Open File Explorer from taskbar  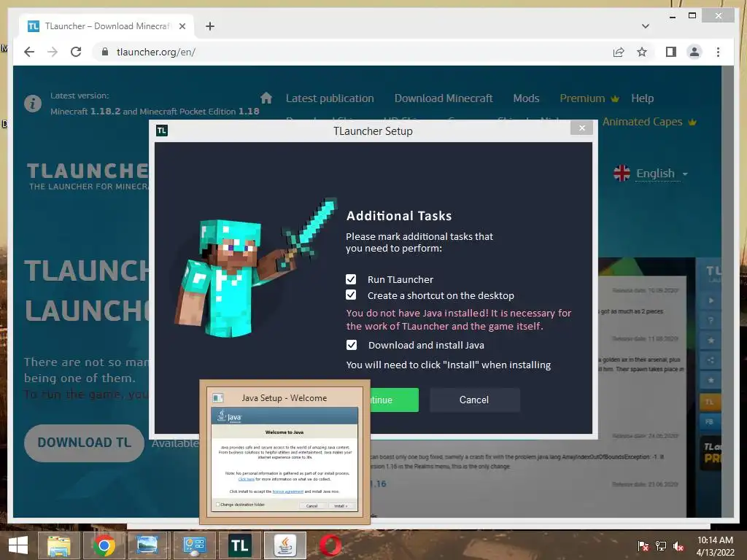click(x=58, y=545)
